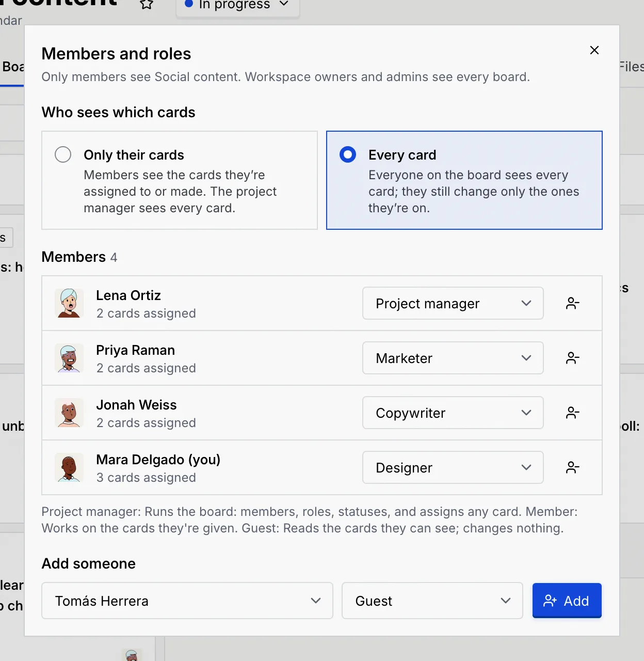
Task: Open Lena Ortiz's role dropdown
Action: point(453,303)
